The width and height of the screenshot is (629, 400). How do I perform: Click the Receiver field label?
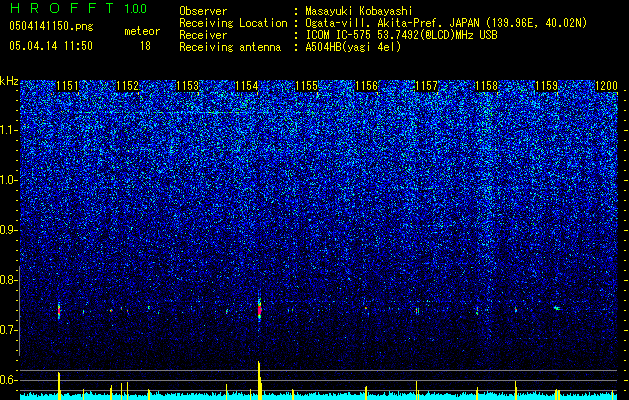click(x=203, y=35)
